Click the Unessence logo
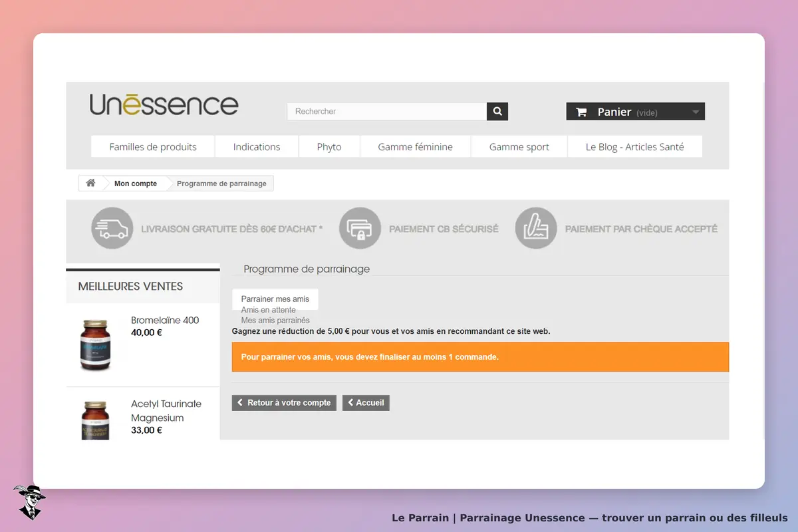Screen dimensions: 798x532 click(164, 105)
